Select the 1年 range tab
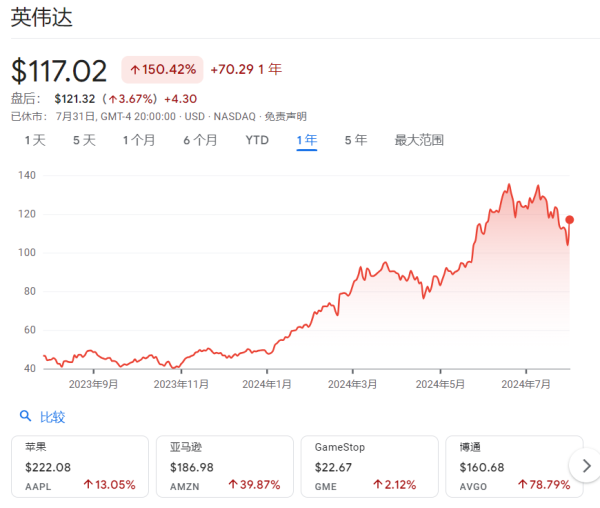 (307, 140)
